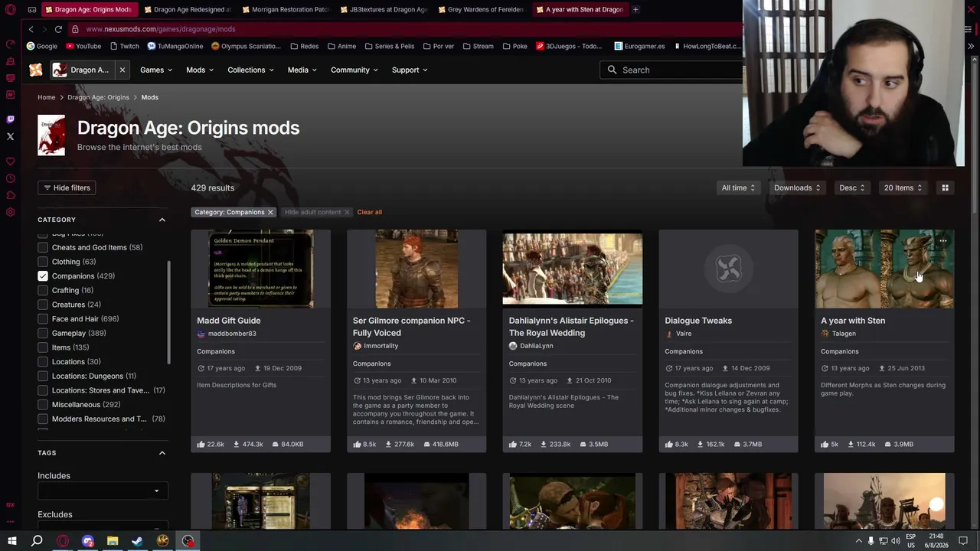Viewport: 980px width, 551px height.
Task: Open the Ser Gilmore companion NPC mod title
Action: (x=412, y=327)
